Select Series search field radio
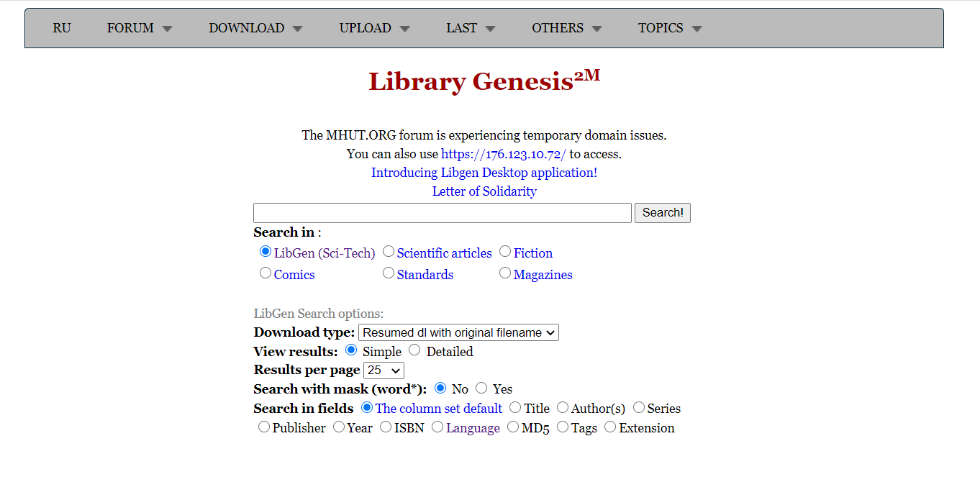Image resolution: width=980 pixels, height=477 pixels. tap(639, 407)
